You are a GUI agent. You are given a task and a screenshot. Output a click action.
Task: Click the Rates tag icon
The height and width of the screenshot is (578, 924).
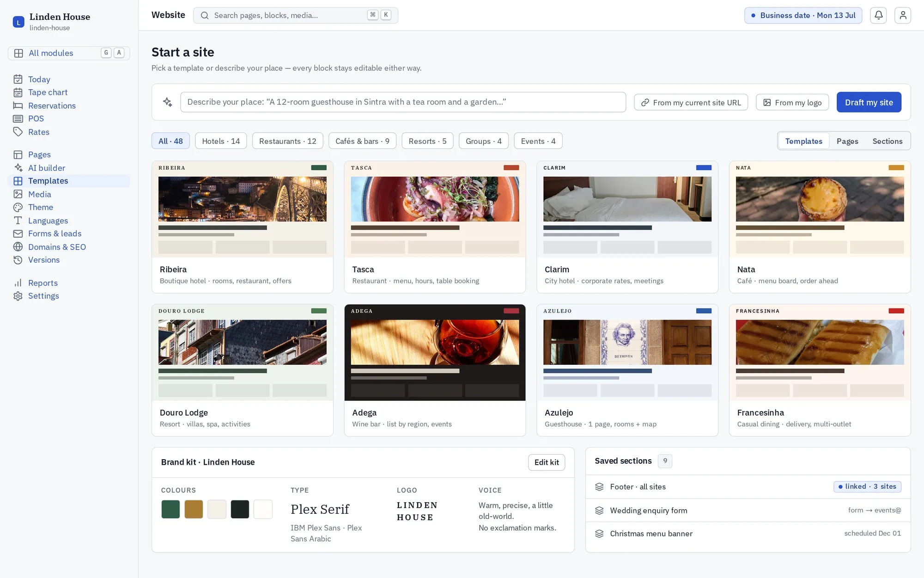click(x=18, y=132)
